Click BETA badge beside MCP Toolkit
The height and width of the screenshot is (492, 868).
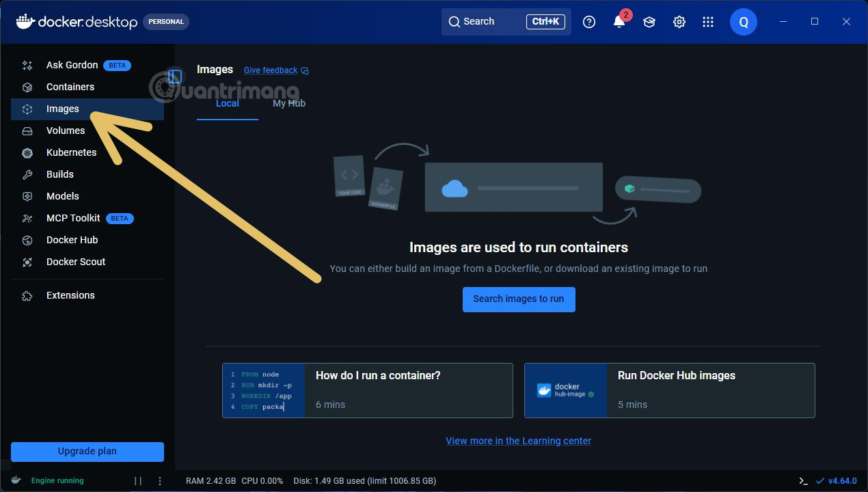[x=120, y=219]
